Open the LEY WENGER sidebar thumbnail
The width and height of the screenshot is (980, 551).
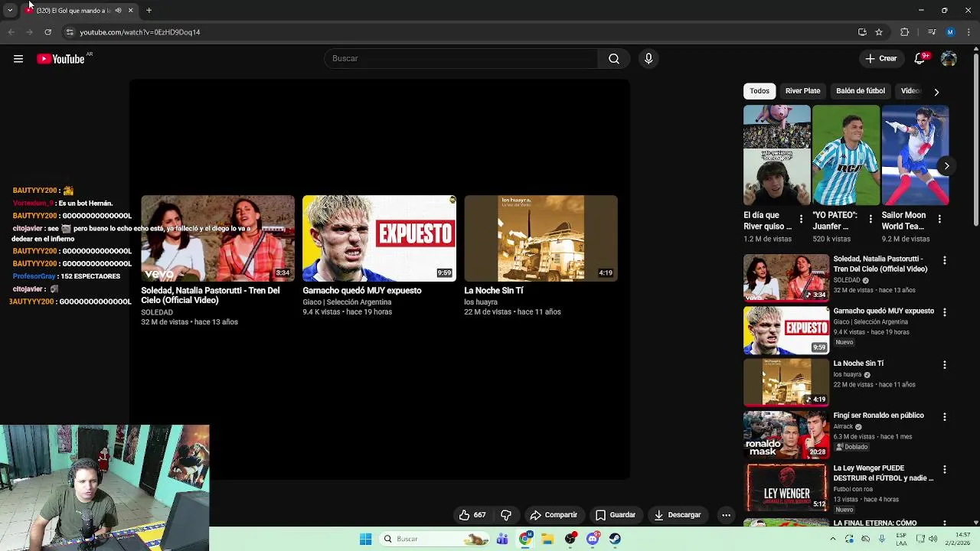coord(786,487)
